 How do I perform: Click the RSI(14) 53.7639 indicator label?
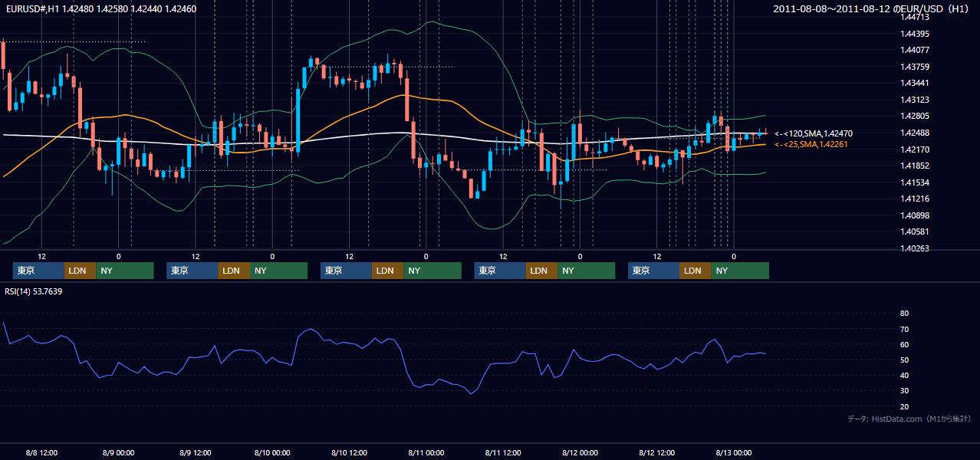click(x=34, y=291)
